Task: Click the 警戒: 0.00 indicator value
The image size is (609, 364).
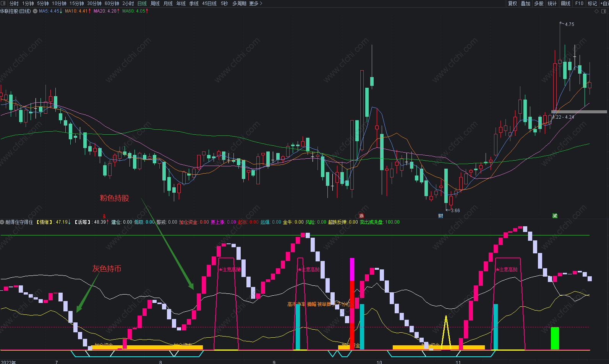Action: click(x=167, y=222)
